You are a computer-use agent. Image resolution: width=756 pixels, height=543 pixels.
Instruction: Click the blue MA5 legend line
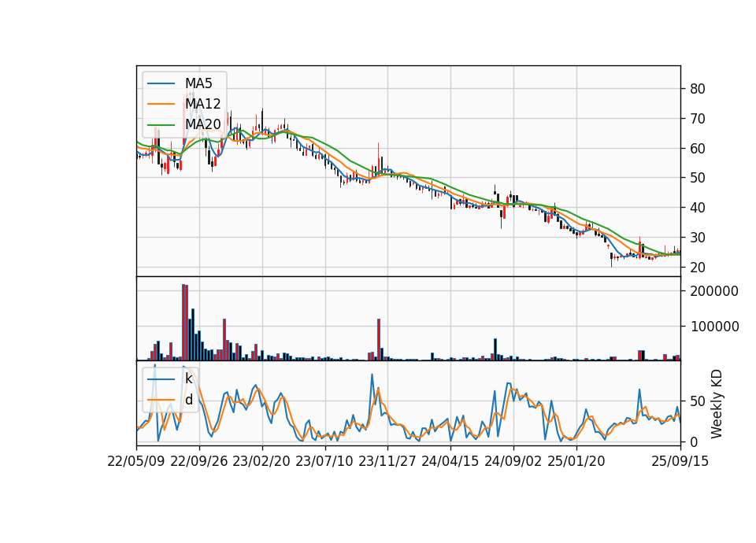(x=161, y=84)
